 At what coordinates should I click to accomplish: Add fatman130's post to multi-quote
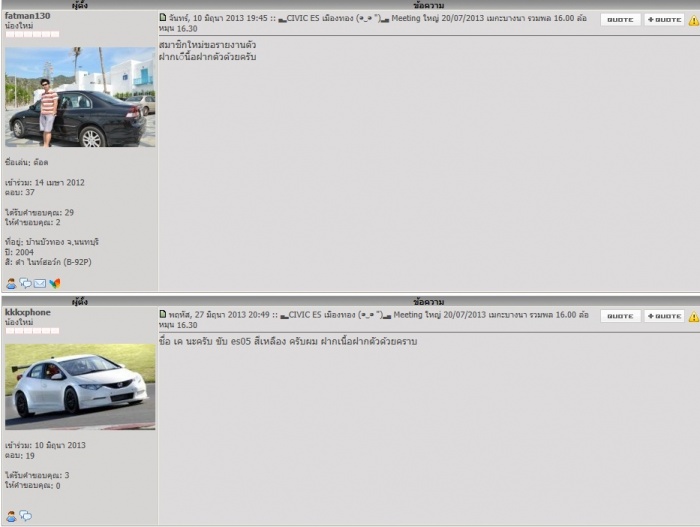click(x=664, y=20)
